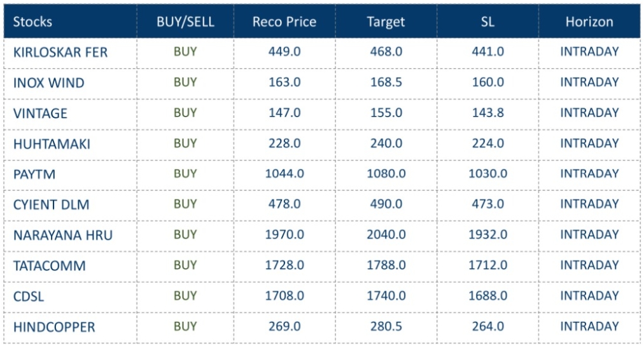Click the KIRLOSKAR FER stock name
644x346 pixels.
60,52
